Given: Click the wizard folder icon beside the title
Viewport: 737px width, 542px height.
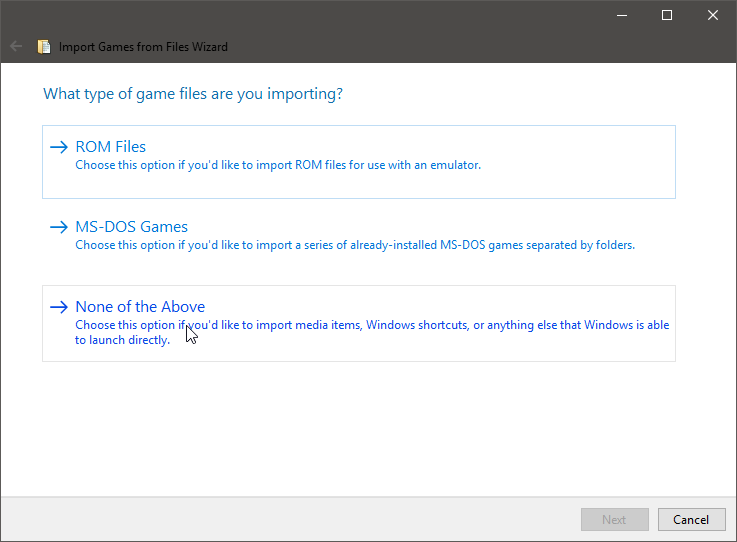Looking at the screenshot, I should coord(44,46).
